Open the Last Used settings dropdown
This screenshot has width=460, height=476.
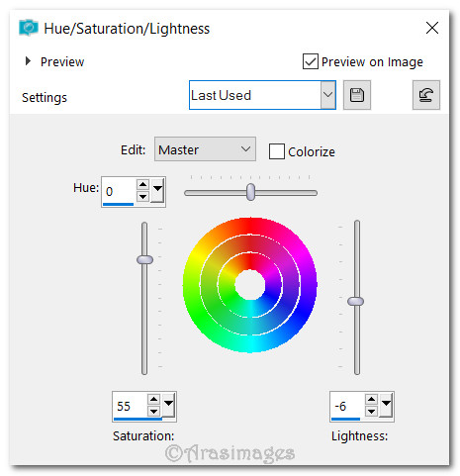[x=327, y=95]
